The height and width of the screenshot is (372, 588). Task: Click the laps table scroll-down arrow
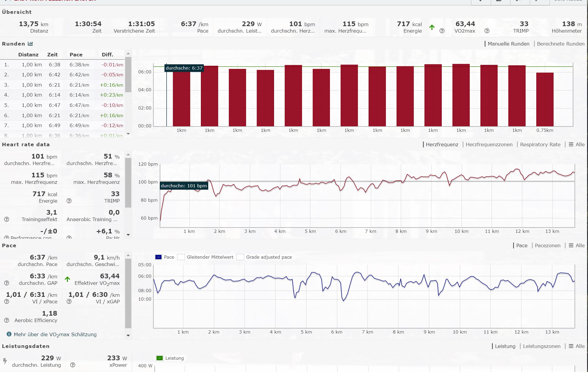coord(128,134)
